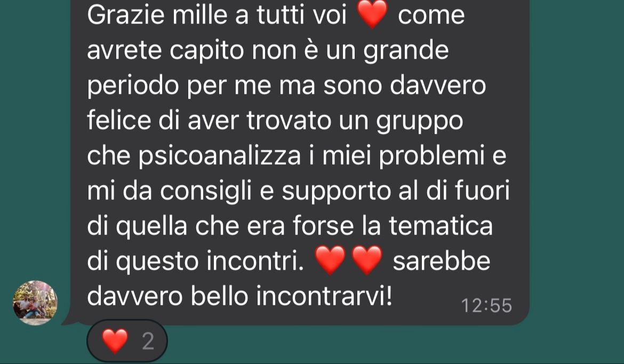Click the word 'Grazie' at the message start
Image resolution: width=624 pixels, height=364 pixels.
(126, 15)
